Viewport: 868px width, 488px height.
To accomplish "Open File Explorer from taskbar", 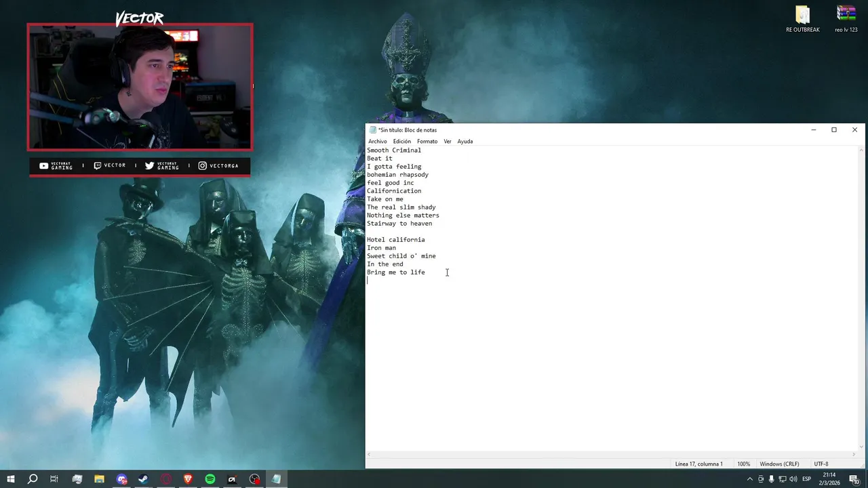I will coord(99,479).
